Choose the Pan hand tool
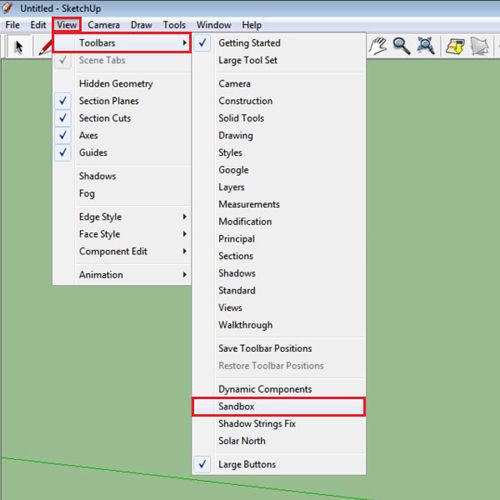The height and width of the screenshot is (500, 500). pyautogui.click(x=378, y=46)
